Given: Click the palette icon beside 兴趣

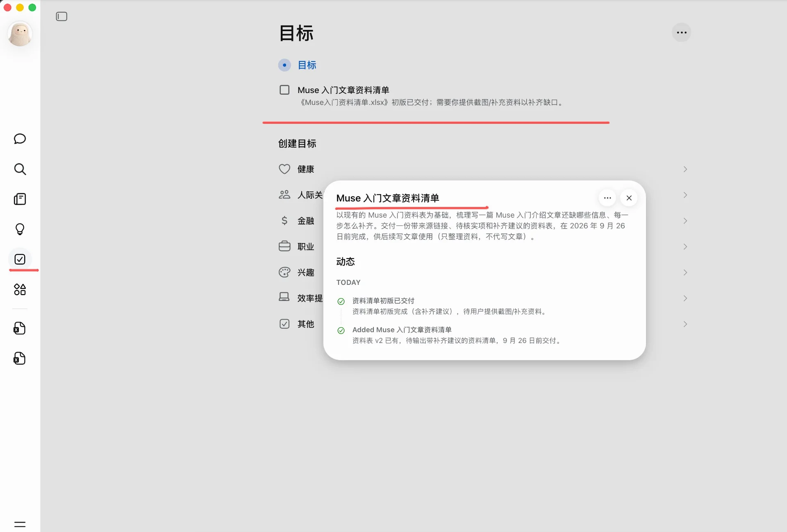Looking at the screenshot, I should pyautogui.click(x=284, y=272).
